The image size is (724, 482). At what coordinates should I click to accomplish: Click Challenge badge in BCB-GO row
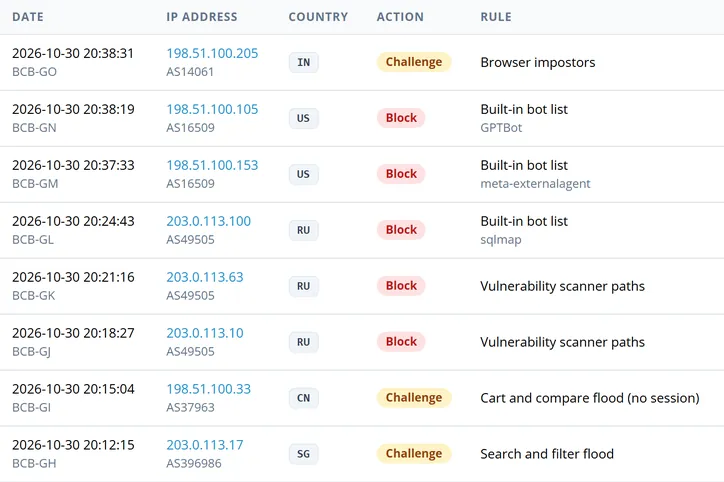point(414,62)
